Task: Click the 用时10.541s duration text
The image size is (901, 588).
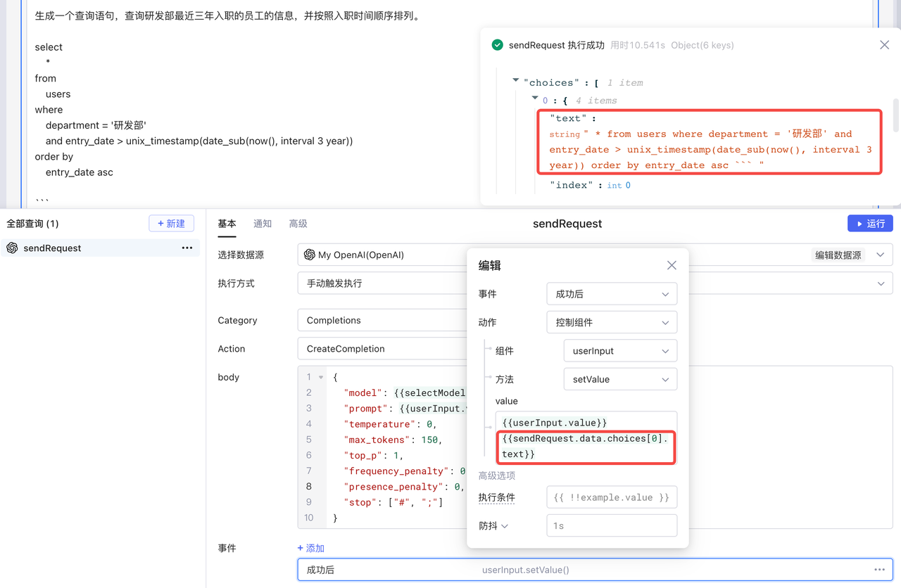Action: tap(638, 45)
